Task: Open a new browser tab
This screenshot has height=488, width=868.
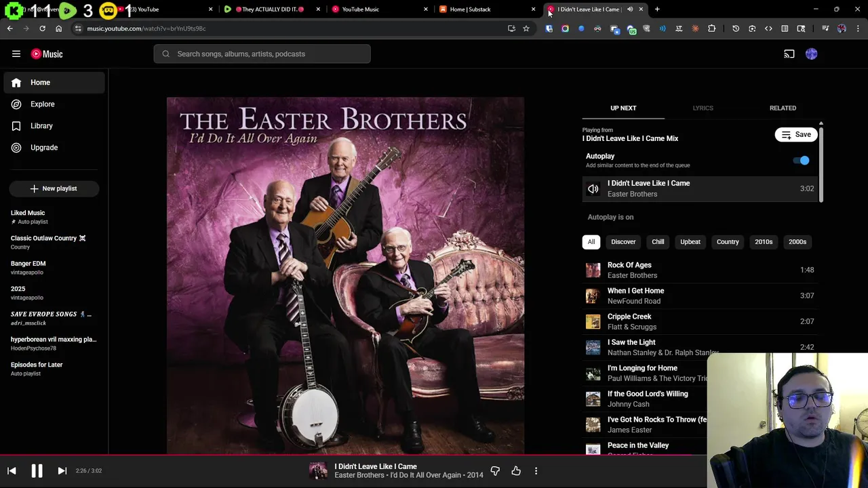Action: [x=657, y=9]
